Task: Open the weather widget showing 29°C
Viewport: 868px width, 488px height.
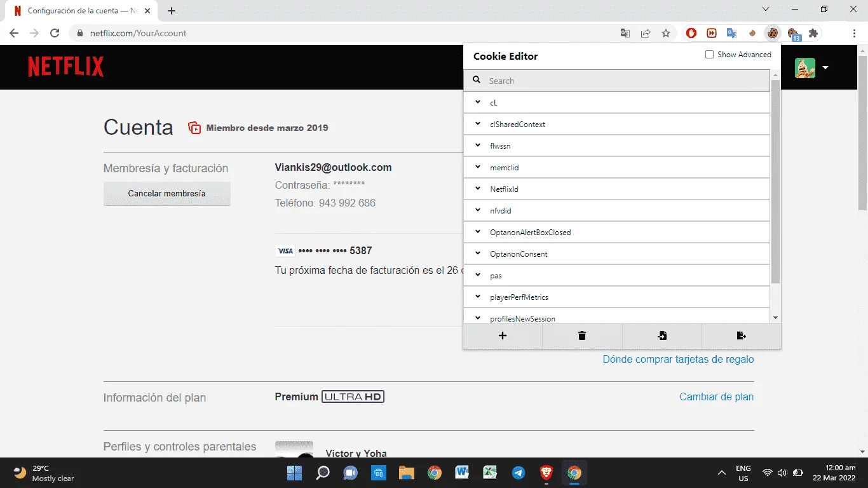Action: click(44, 473)
